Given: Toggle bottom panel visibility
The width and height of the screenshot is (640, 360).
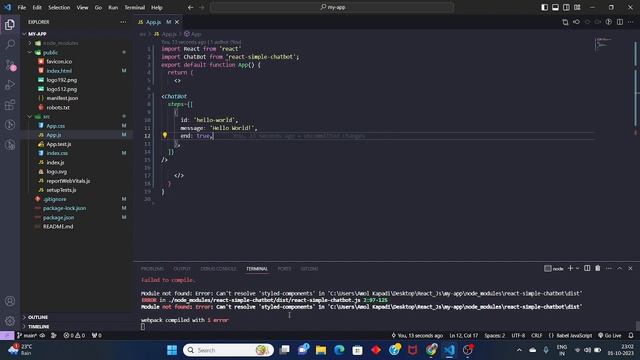Looking at the screenshot, I should click(556, 7).
